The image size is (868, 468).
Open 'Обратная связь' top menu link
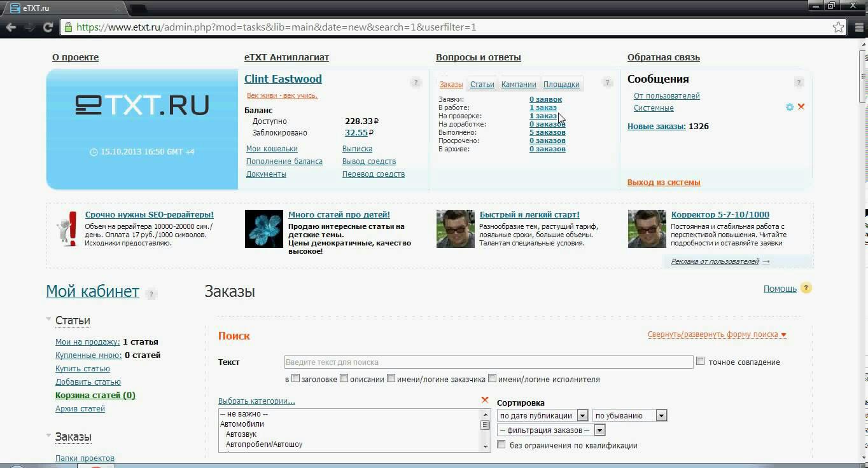[664, 57]
